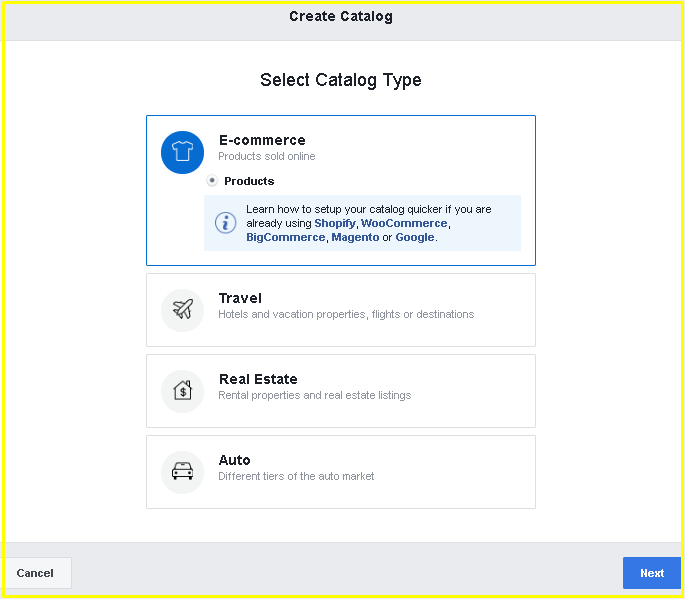Viewport: 685px width, 599px height.
Task: Follow the BigCommerce link
Action: pos(286,237)
